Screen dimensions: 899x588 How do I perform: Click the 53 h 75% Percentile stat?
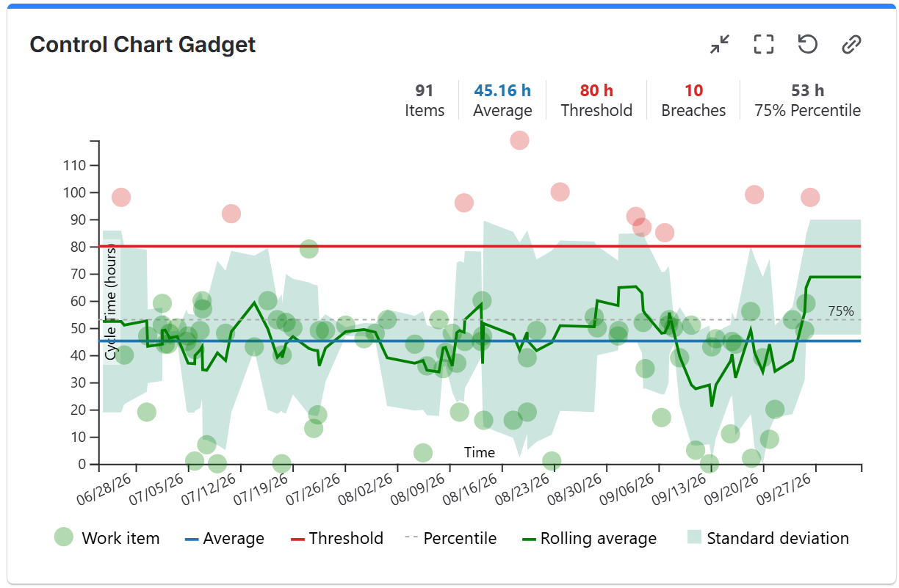tap(808, 101)
